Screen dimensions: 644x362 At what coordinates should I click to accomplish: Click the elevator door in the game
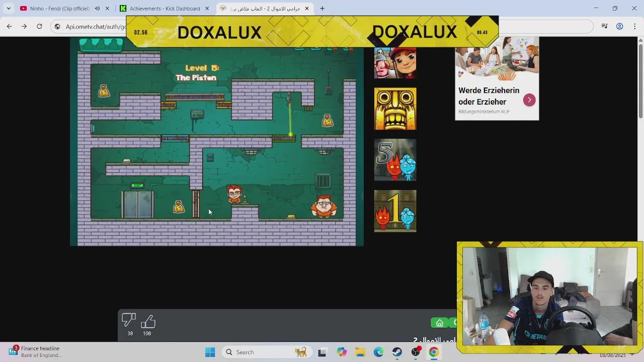pyautogui.click(x=138, y=204)
